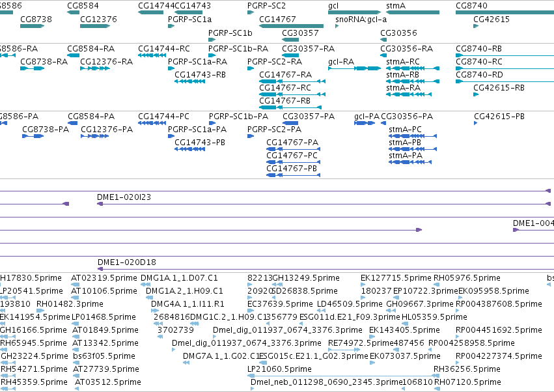Click the CG14767-PC protein label
Image resolution: width=554 pixels, height=392 pixels.
click(x=292, y=156)
